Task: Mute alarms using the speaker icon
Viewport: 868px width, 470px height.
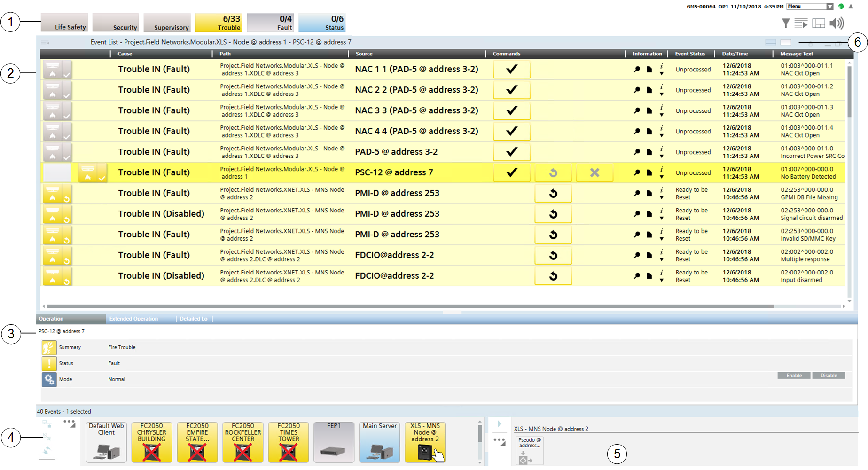Action: pos(837,23)
